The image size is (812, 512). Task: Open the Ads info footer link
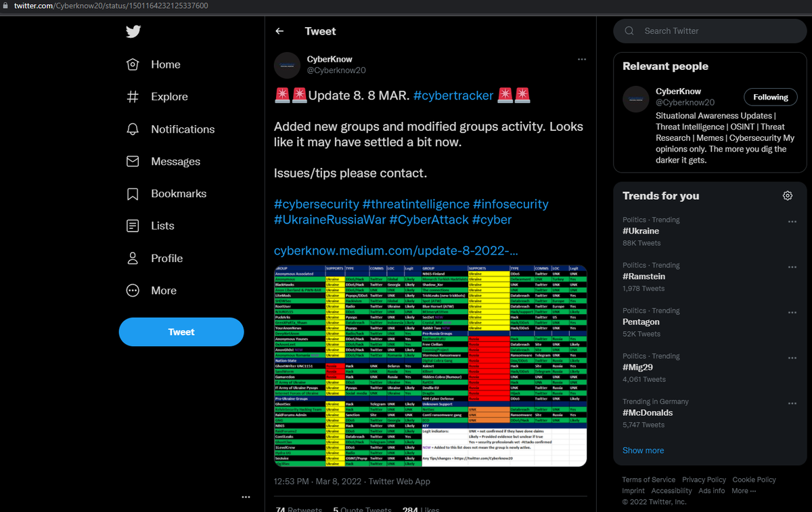[x=712, y=491]
